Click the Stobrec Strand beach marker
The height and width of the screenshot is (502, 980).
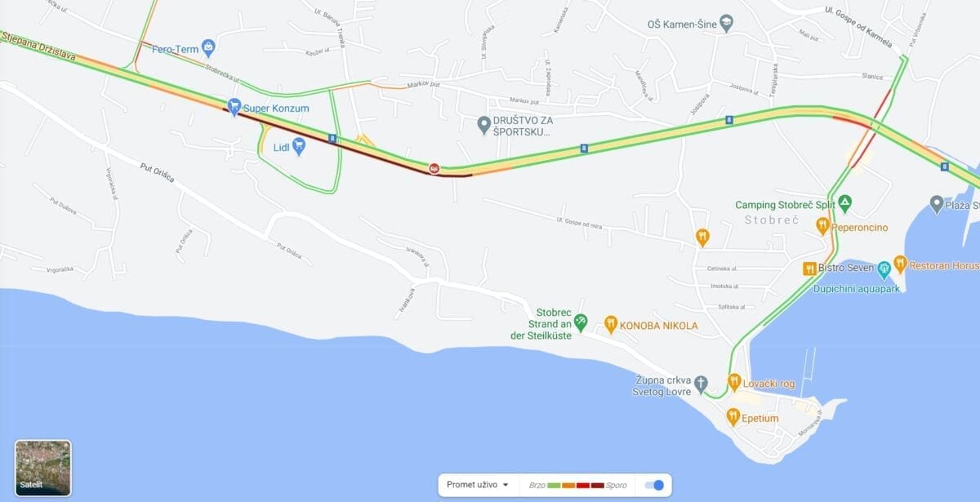(580, 323)
